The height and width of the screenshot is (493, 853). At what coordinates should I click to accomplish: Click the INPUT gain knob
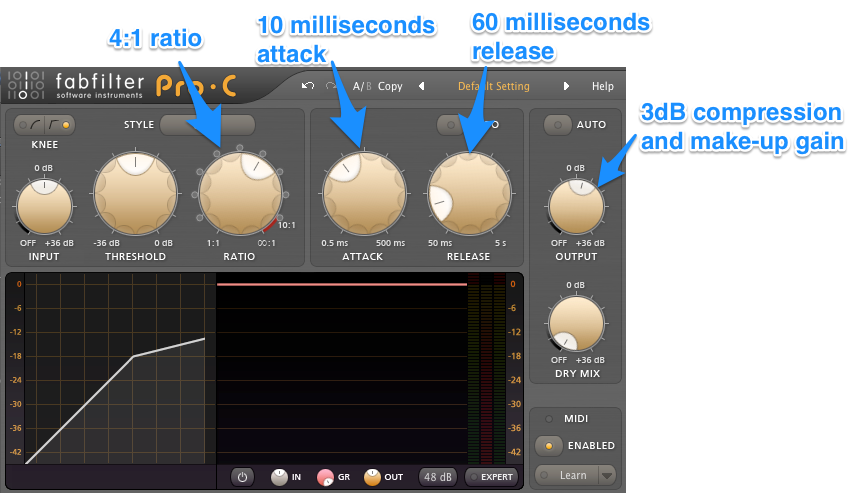[x=44, y=207]
